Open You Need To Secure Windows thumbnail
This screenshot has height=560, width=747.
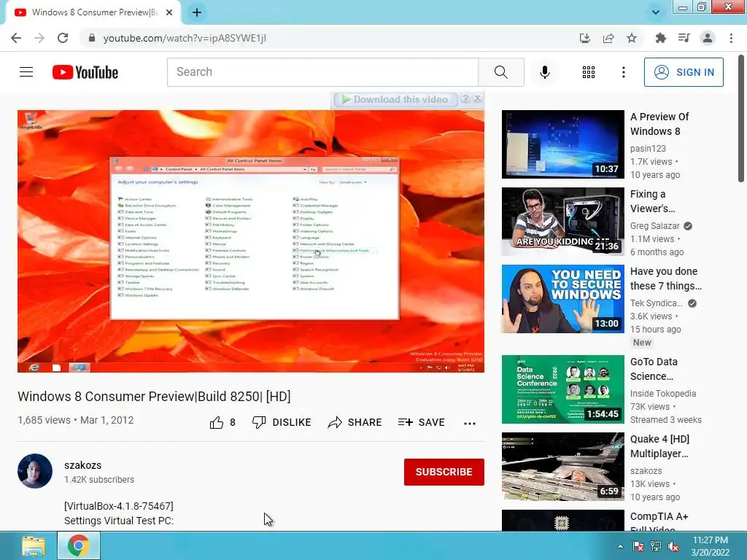[x=562, y=298]
